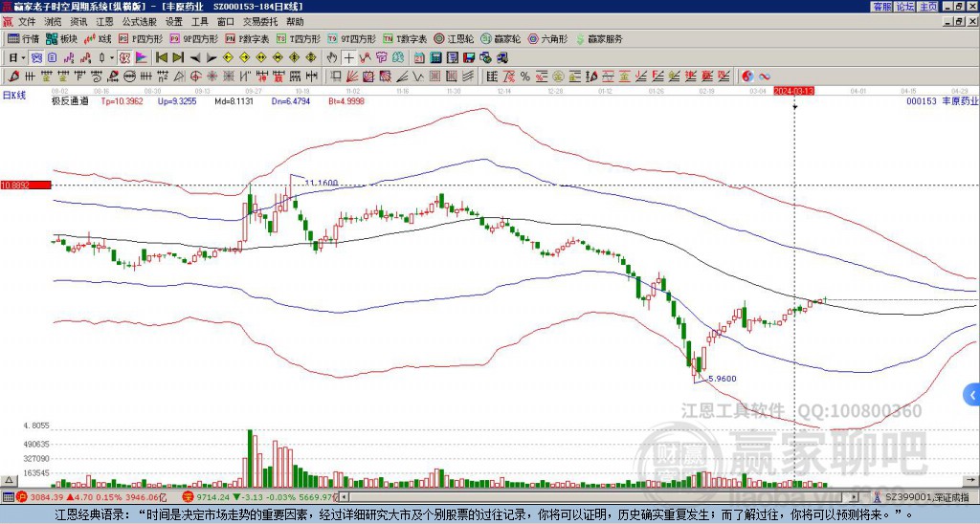Select the circled target cycle tool
The image size is (980, 524).
pos(195,76)
